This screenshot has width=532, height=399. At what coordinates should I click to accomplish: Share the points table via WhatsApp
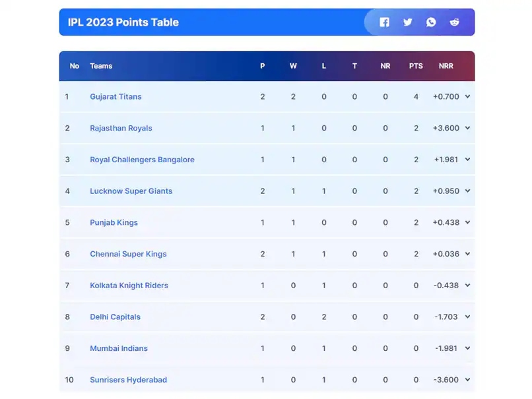click(x=431, y=22)
